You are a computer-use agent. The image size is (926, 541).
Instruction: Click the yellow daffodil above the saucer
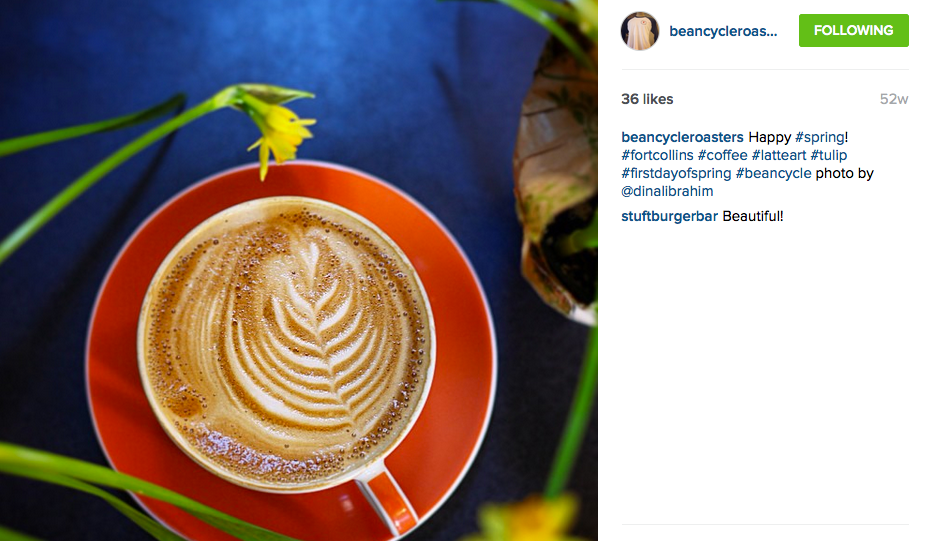278,131
